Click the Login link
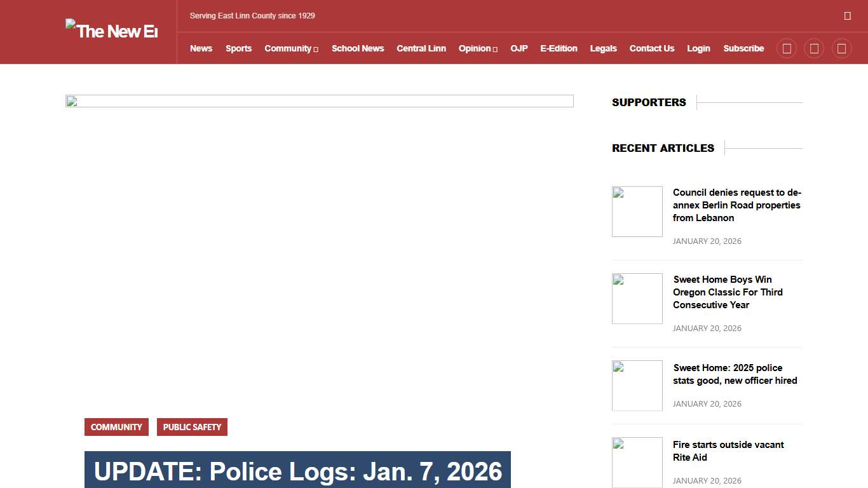 (x=698, y=48)
